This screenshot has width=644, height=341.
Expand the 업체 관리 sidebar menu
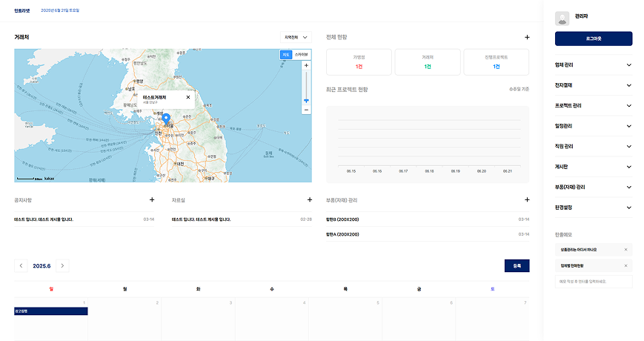click(594, 65)
